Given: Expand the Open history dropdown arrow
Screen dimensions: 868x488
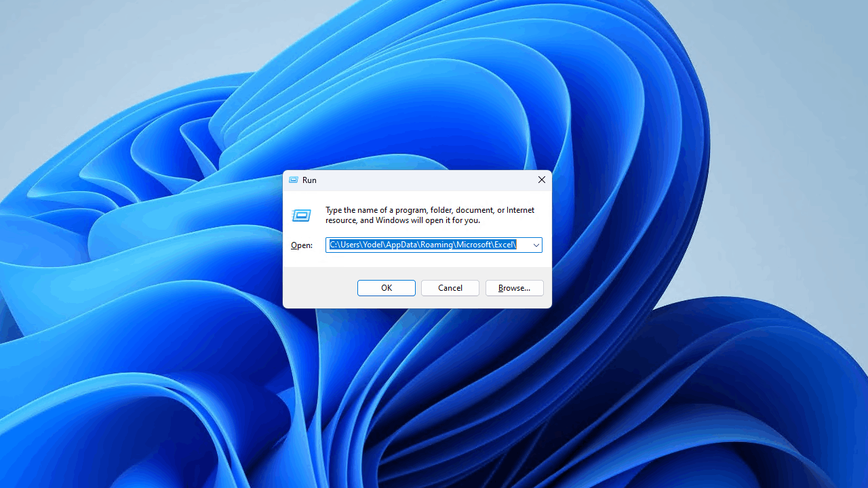Looking at the screenshot, I should (536, 245).
